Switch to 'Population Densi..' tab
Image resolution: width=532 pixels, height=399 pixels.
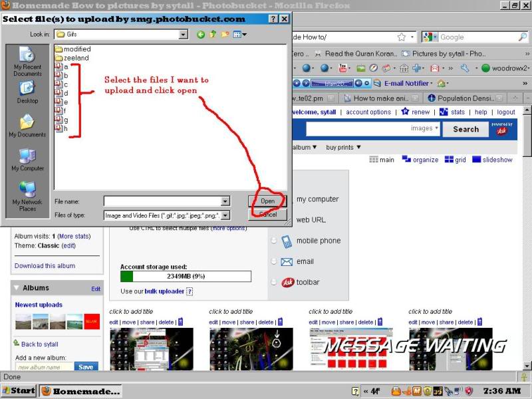(465, 98)
